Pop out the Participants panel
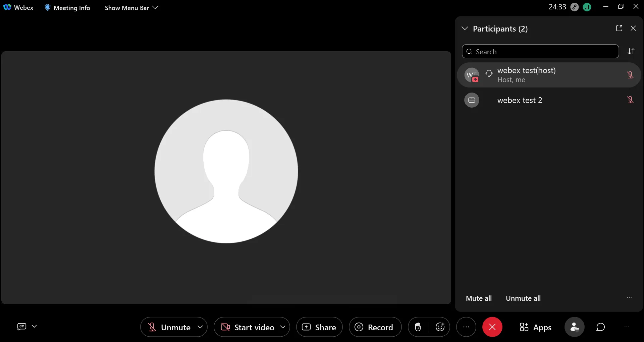Screen dimensions: 644x342 619,28
